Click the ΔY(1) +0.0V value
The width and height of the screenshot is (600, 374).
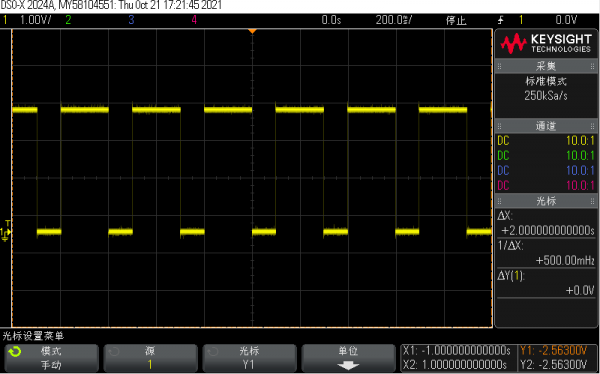point(580,291)
